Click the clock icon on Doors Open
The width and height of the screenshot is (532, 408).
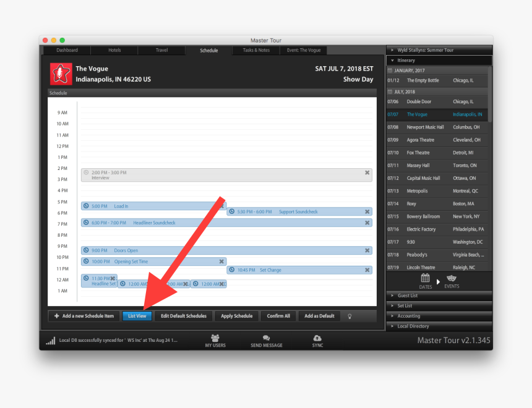point(86,250)
